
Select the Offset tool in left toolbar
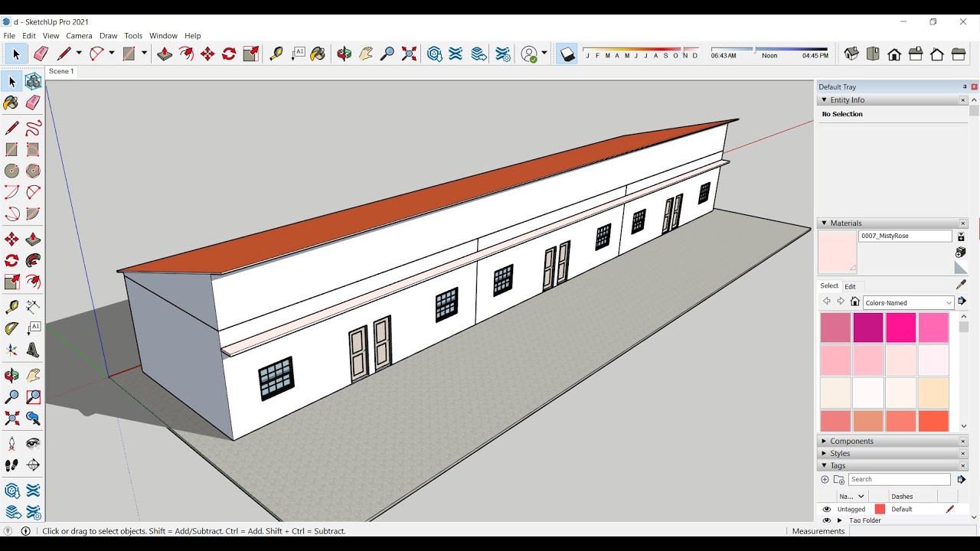(33, 282)
